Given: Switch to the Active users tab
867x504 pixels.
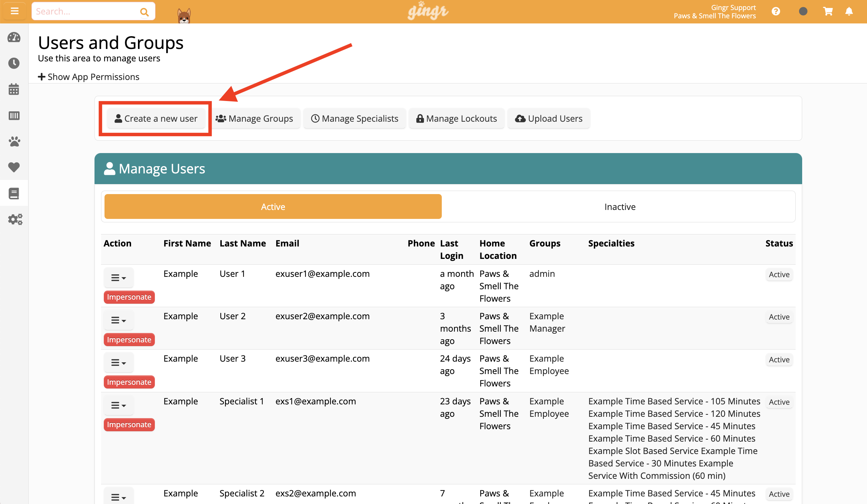Looking at the screenshot, I should [x=273, y=206].
